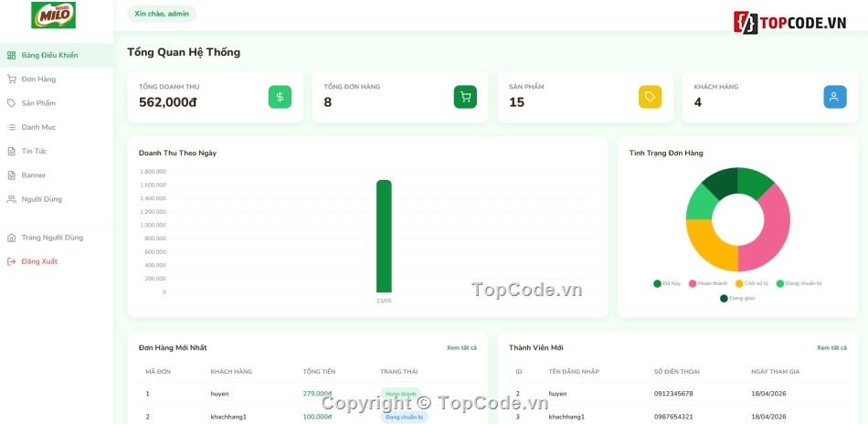
Task: Open the Banner section
Action: pos(57,175)
